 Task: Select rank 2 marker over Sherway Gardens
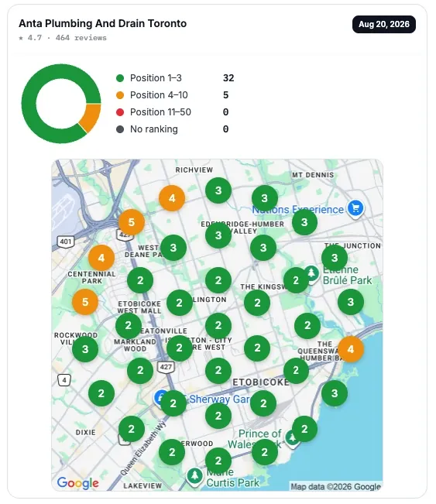pos(173,403)
